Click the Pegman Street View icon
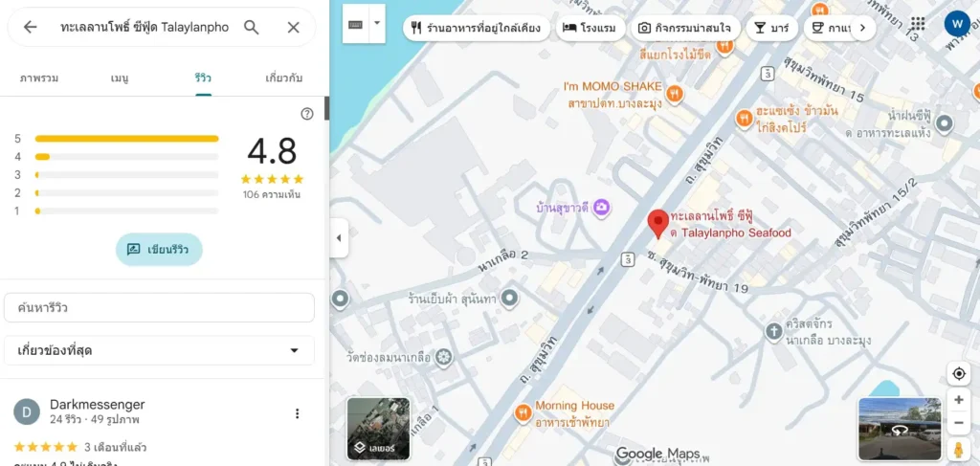Viewport: 980px width, 466px height. (959, 449)
